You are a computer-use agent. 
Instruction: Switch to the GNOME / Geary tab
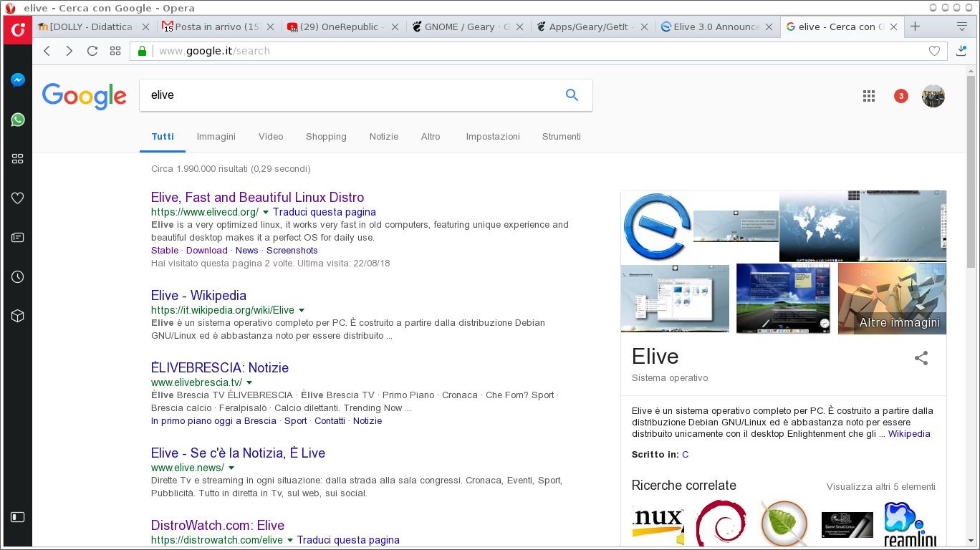(468, 26)
